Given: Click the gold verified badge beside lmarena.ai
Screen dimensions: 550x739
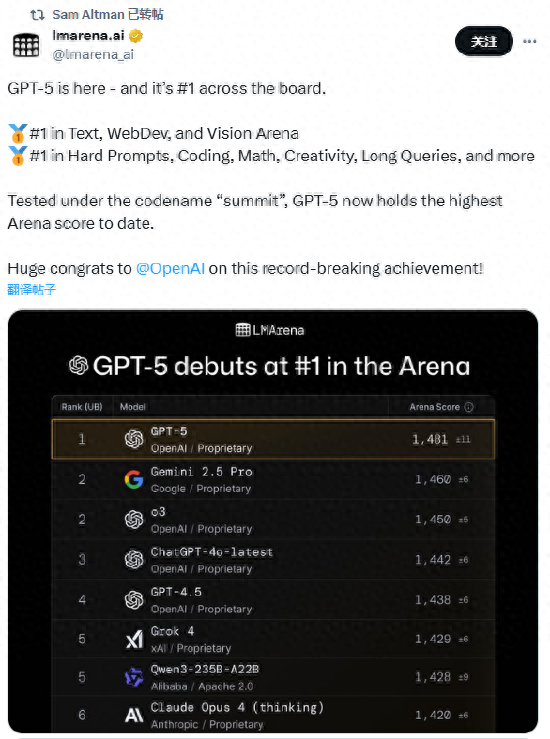Looking at the screenshot, I should click(x=136, y=36).
